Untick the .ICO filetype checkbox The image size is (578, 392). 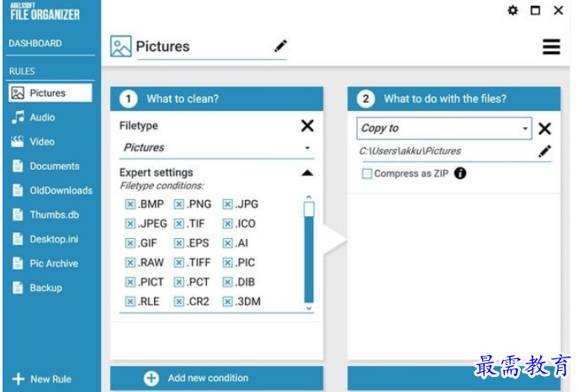pyautogui.click(x=228, y=224)
